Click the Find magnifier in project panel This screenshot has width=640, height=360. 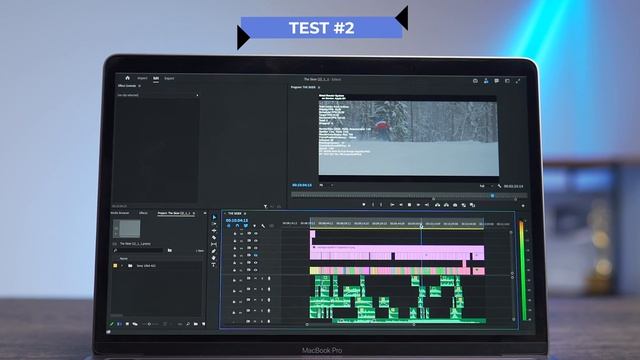click(x=188, y=324)
